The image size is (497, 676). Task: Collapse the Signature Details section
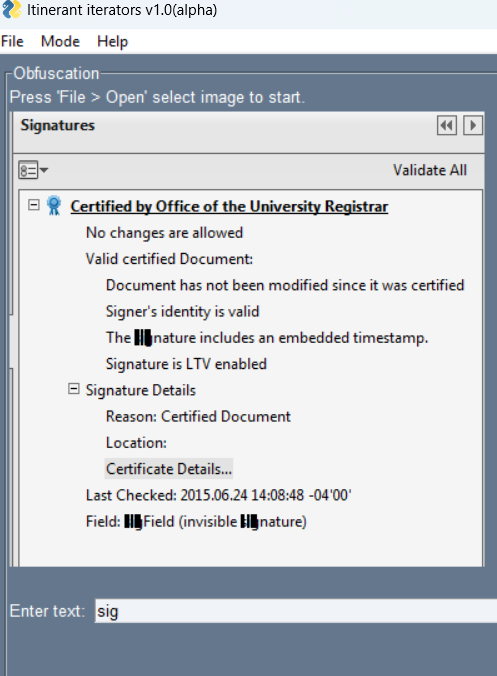click(74, 389)
